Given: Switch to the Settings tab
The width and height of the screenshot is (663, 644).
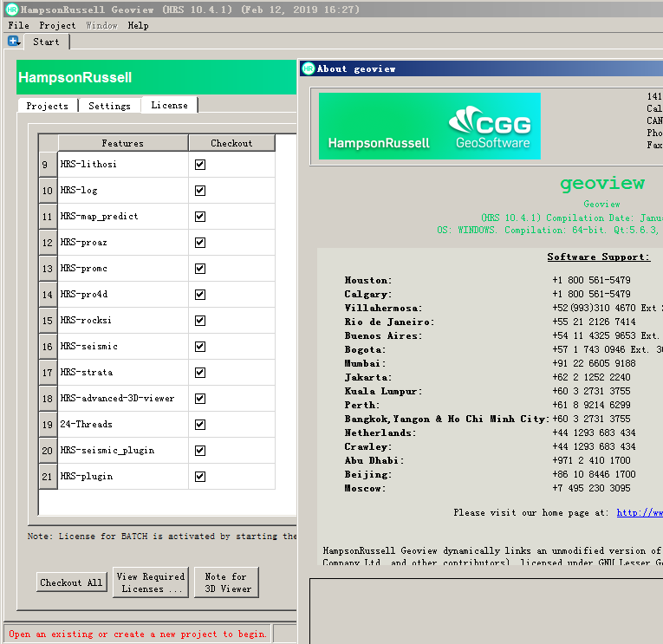Looking at the screenshot, I should (x=109, y=106).
